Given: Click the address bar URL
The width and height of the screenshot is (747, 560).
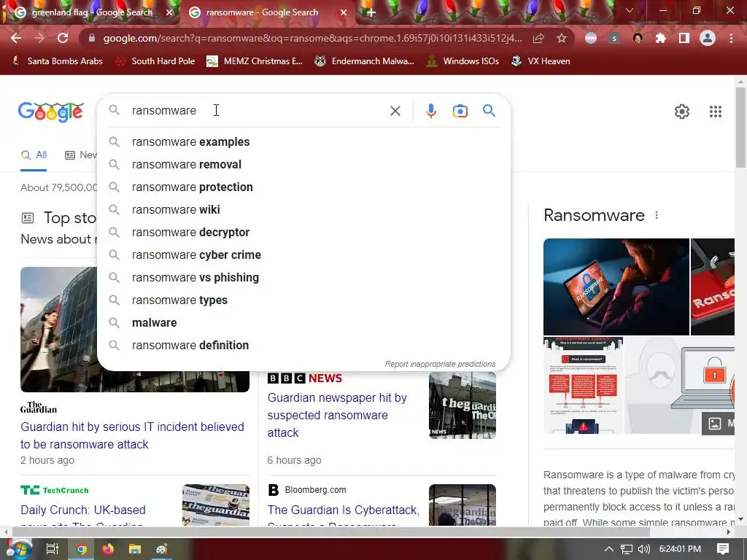Looking at the screenshot, I should tap(312, 38).
